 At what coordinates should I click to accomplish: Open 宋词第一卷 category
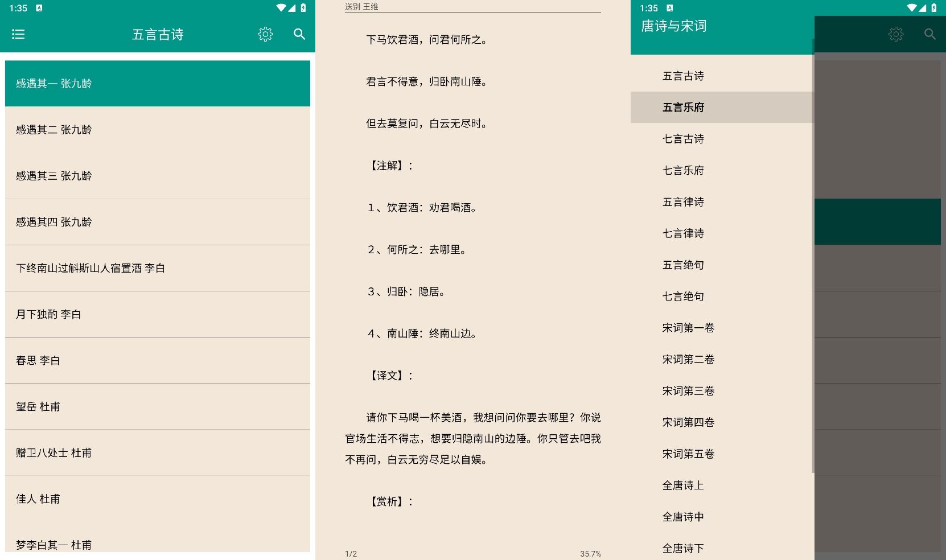point(689,327)
